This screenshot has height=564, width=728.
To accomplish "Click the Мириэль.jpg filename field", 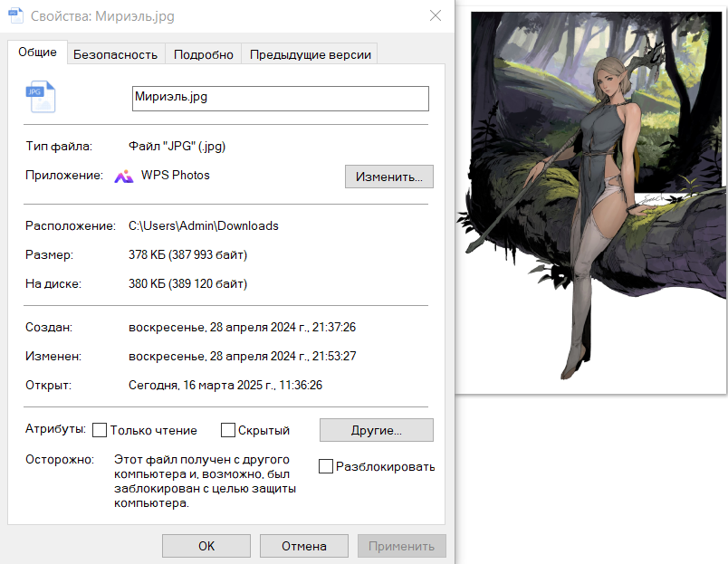I will coord(280,98).
